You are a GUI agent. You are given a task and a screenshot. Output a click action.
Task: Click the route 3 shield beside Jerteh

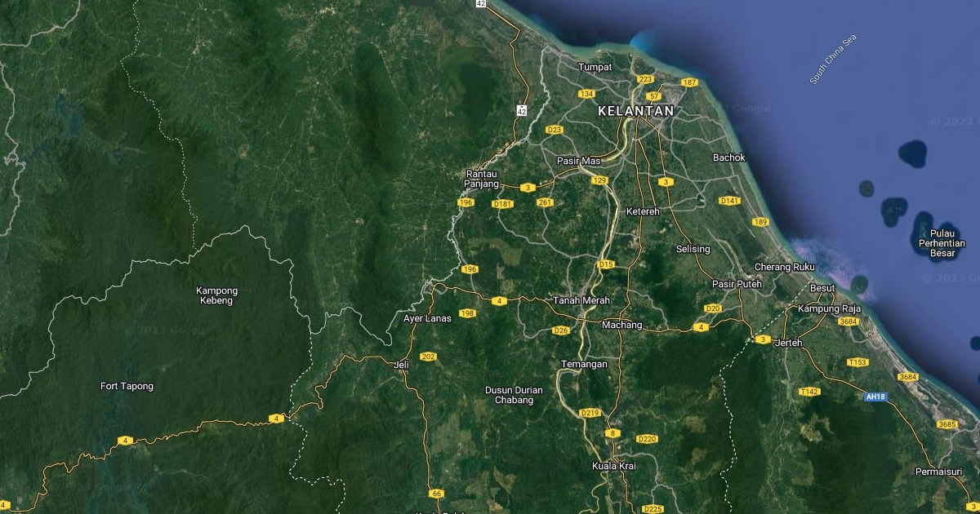click(x=763, y=339)
